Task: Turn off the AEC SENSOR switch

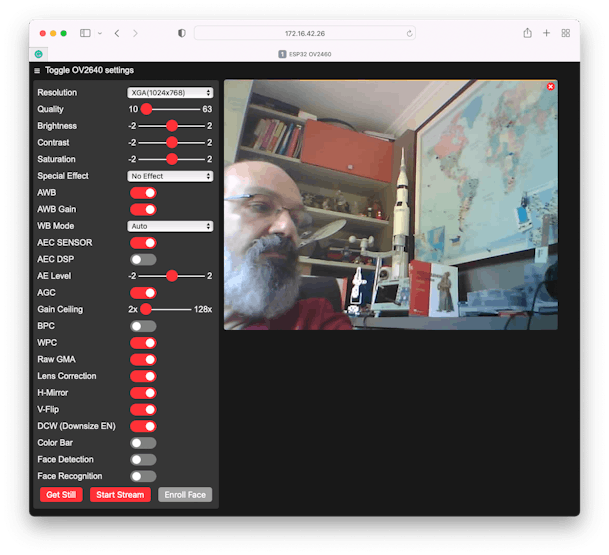Action: pos(143,243)
